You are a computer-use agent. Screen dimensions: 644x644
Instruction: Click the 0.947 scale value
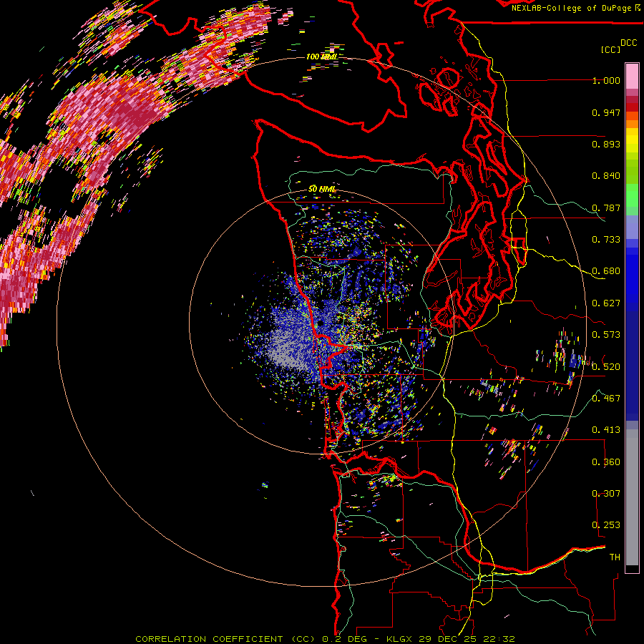[x=606, y=112]
